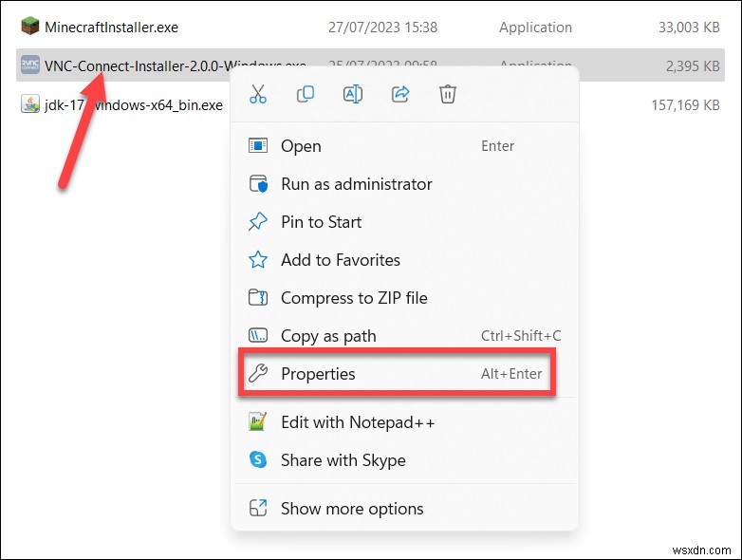
Task: Click the 157,169 KB size value
Action: pos(686,104)
